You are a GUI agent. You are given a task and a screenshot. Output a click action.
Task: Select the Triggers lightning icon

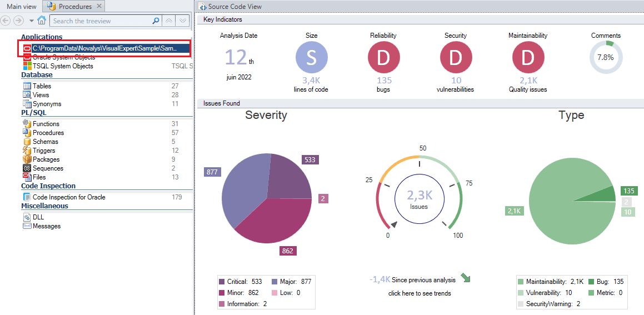(x=27, y=151)
